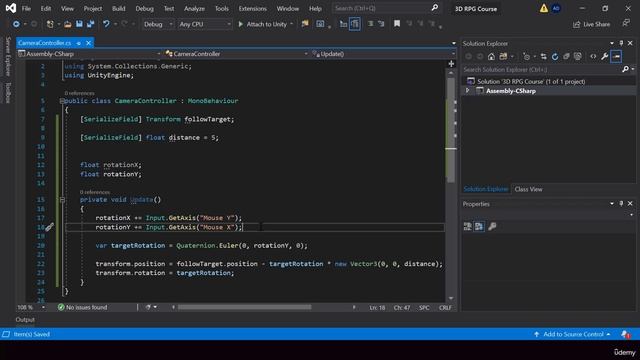Screen dimensions: 640x360
Task: Click the notifications warning triangle icon
Action: point(544,9)
